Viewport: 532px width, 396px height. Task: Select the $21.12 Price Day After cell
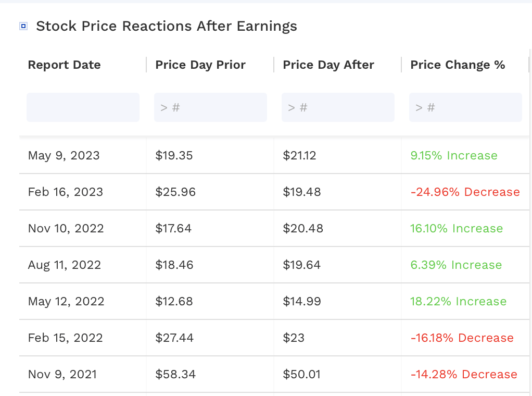299,155
